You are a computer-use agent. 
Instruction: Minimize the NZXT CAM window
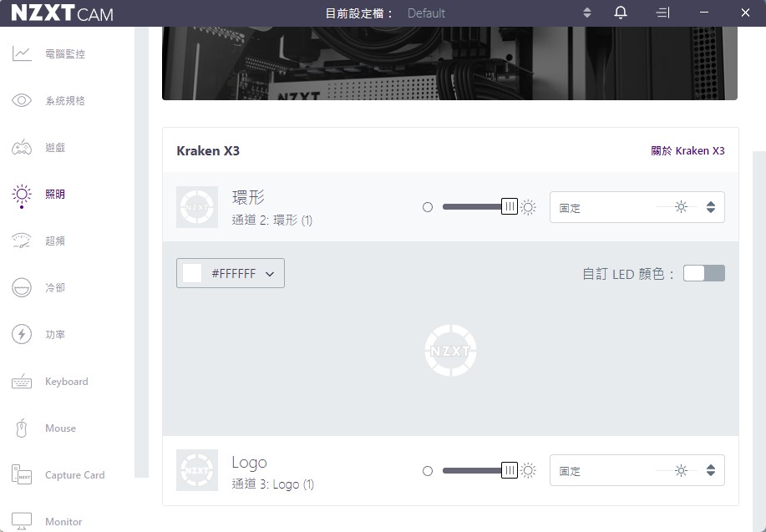[x=704, y=13]
